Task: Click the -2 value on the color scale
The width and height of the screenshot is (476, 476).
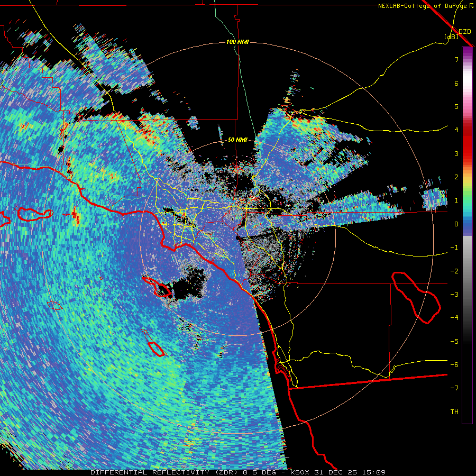Action: click(x=454, y=271)
